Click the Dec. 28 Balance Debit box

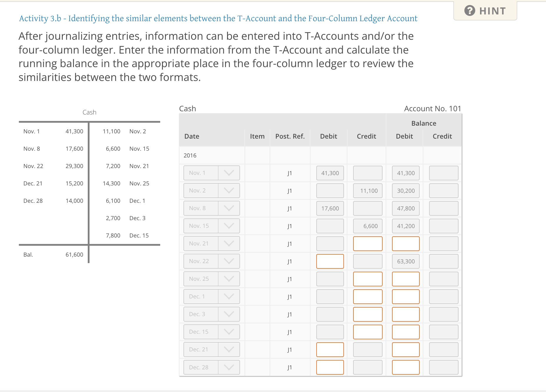pyautogui.click(x=406, y=367)
